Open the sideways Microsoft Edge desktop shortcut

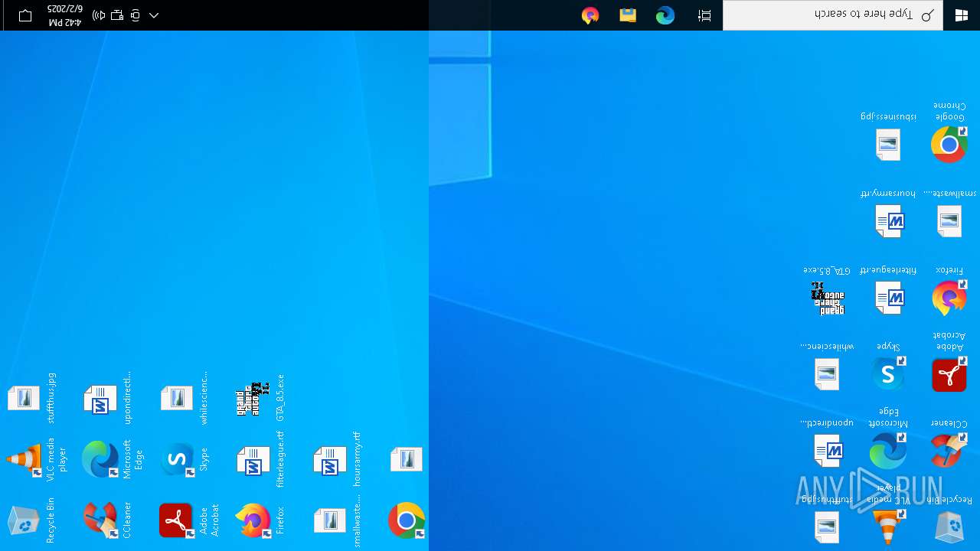[100, 459]
